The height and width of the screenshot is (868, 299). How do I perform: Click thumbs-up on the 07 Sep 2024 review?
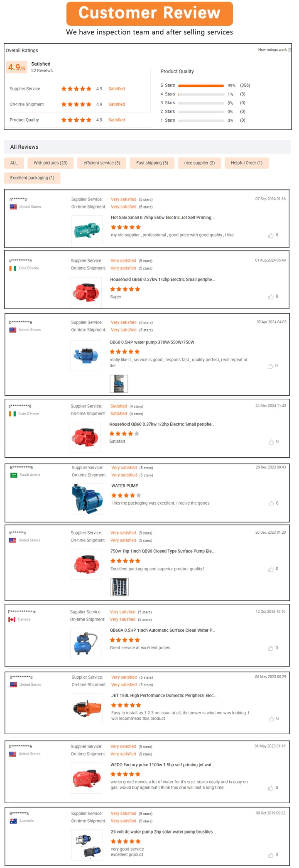click(271, 235)
